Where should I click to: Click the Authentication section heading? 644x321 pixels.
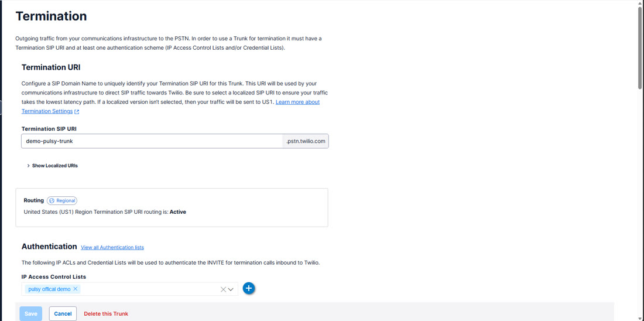tap(49, 247)
